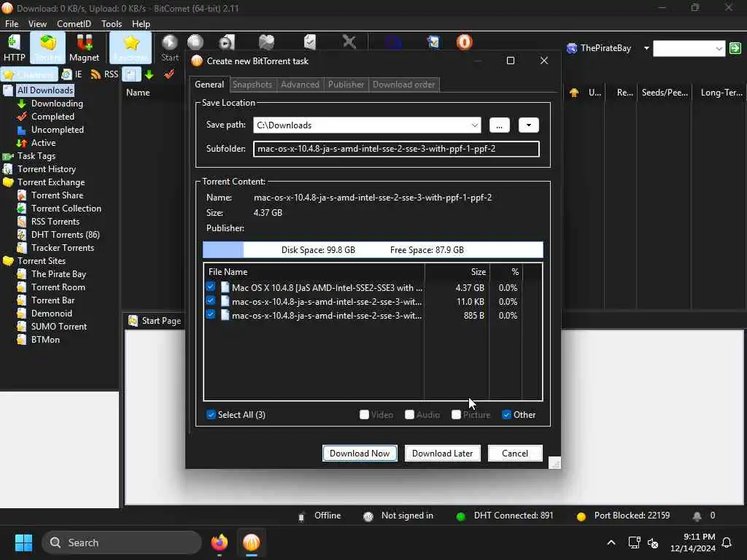This screenshot has height=560, width=747.
Task: Open the search box dropdown in toolbar
Action: point(719,49)
